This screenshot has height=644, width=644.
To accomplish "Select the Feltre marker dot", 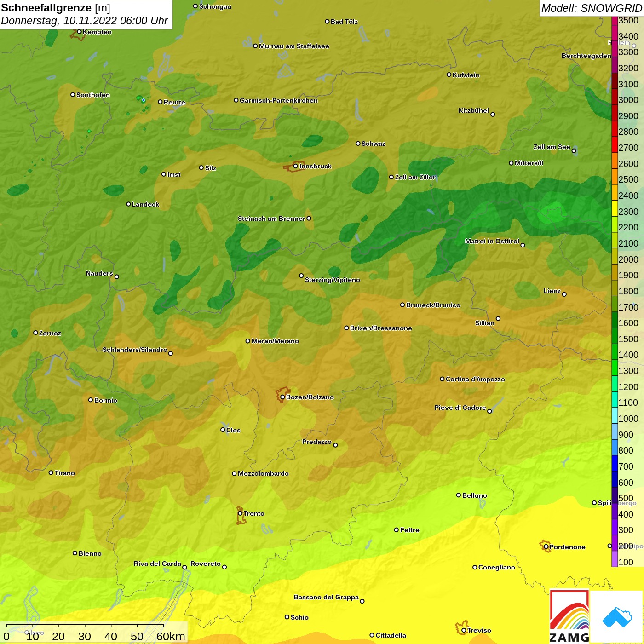I will tap(397, 530).
